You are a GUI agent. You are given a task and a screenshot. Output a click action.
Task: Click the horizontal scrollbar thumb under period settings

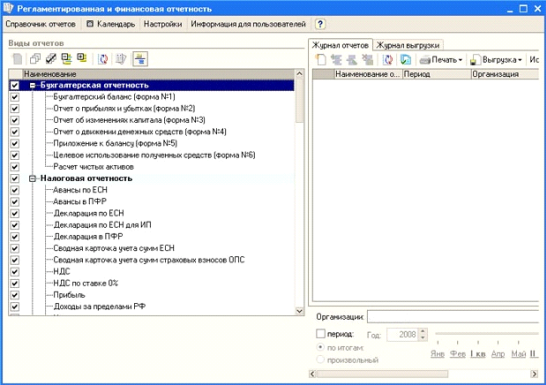click(382, 374)
